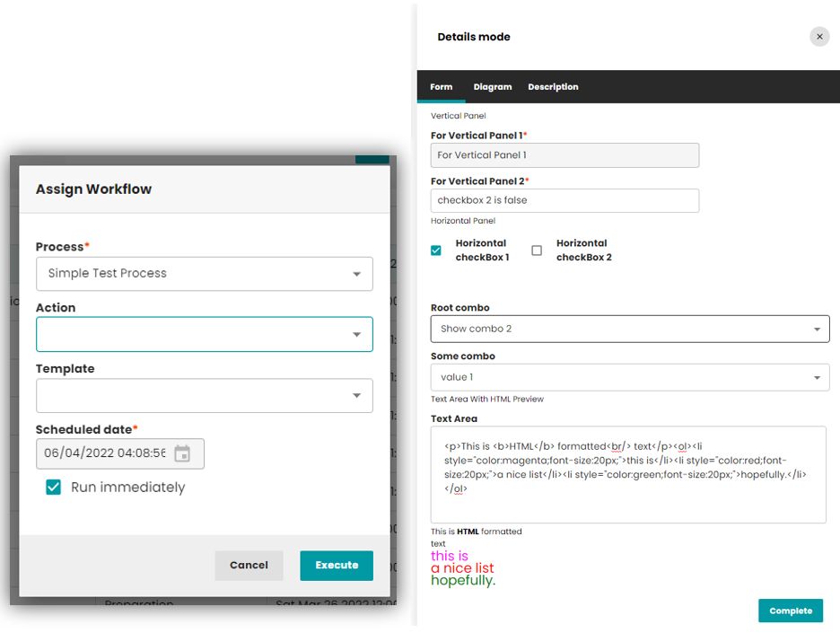This screenshot has width=840, height=633.
Task: Open the Some combo dropdown
Action: (x=630, y=377)
